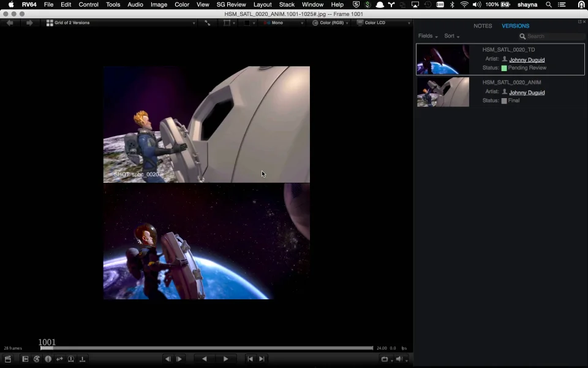Open the Sort dropdown
This screenshot has height=368, width=588.
pyautogui.click(x=452, y=36)
